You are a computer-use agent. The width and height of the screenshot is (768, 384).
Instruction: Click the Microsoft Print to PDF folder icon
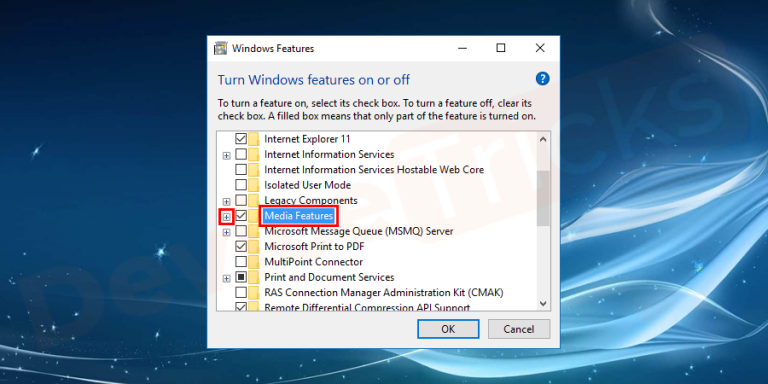pos(254,246)
